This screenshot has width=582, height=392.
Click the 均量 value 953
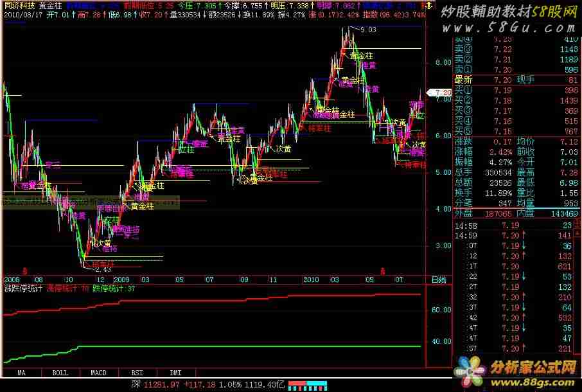point(571,204)
